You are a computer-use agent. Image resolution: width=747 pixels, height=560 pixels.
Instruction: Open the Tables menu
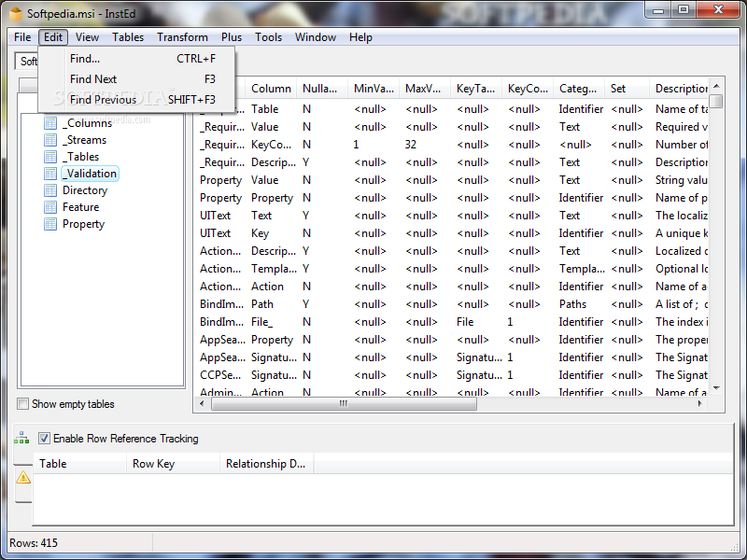coord(128,37)
